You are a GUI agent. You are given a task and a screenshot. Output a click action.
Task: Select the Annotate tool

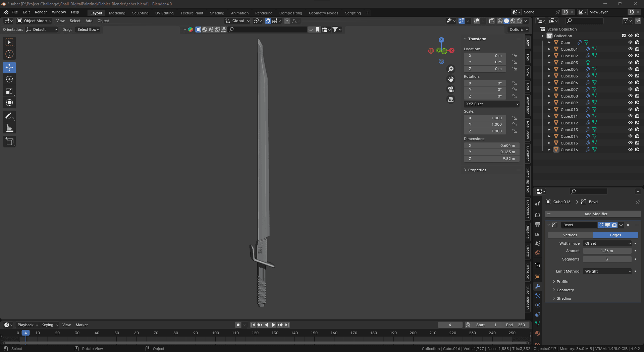(x=9, y=116)
